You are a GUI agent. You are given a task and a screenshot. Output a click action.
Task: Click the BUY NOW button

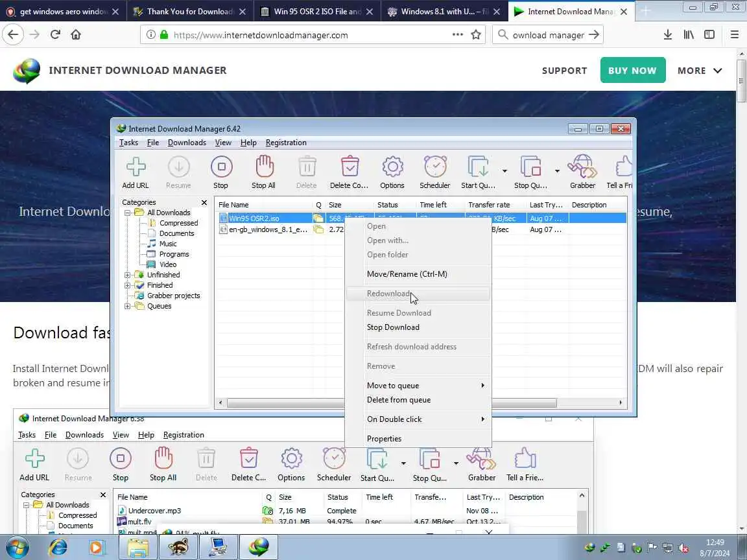pos(633,71)
